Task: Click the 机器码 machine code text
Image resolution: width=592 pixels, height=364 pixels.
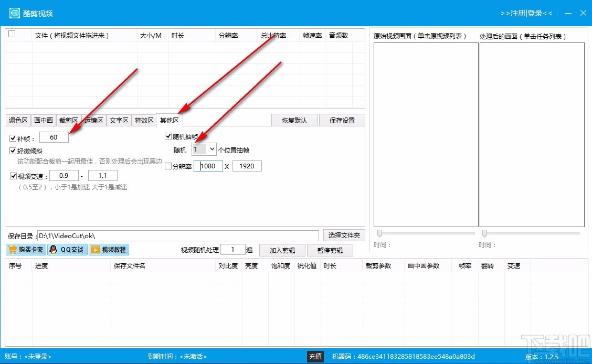Action: pos(403,357)
